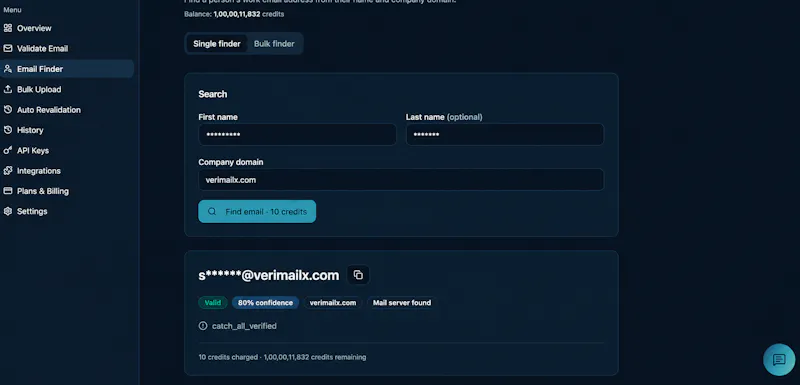Open the chat support bubble
This screenshot has width=800, height=385.
pos(779,360)
